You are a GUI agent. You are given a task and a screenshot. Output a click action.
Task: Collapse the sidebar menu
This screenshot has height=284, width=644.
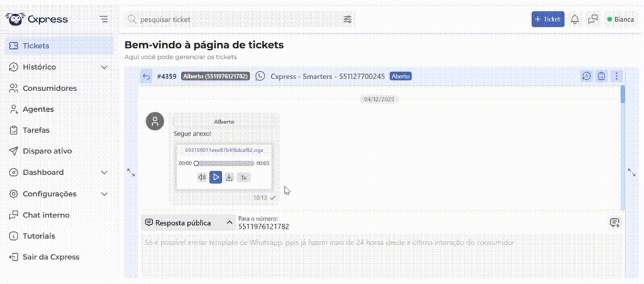pos(104,19)
